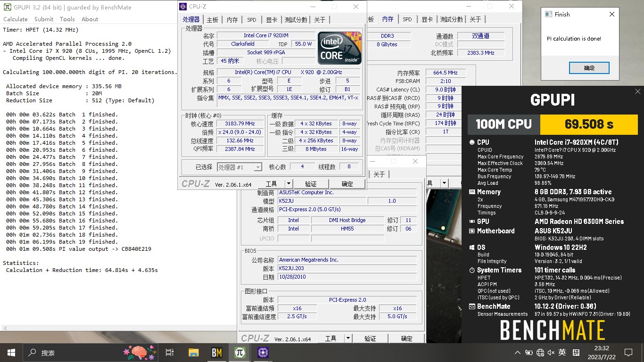Open the Calculate menu in GPUPI
644x362 pixels.
click(16, 19)
